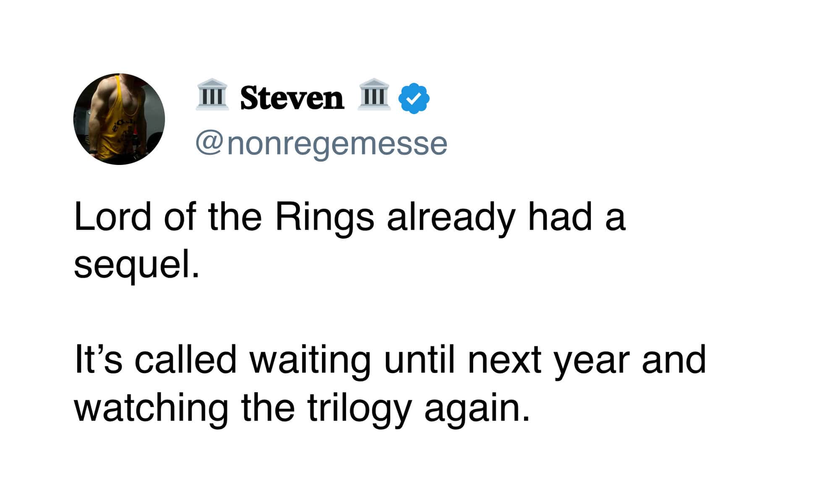
Task: Open the @nonregemesse handle link
Action: (x=321, y=144)
